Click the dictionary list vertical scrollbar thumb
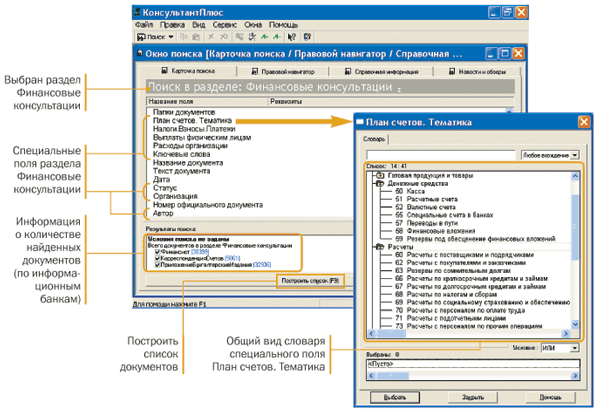Viewport: 606px width, 418px height. point(575,227)
